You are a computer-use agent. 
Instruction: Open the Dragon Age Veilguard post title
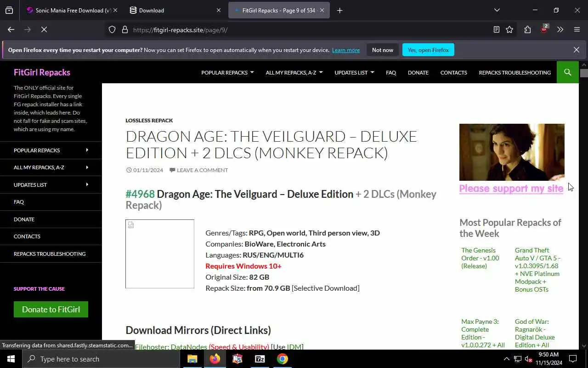[271, 144]
